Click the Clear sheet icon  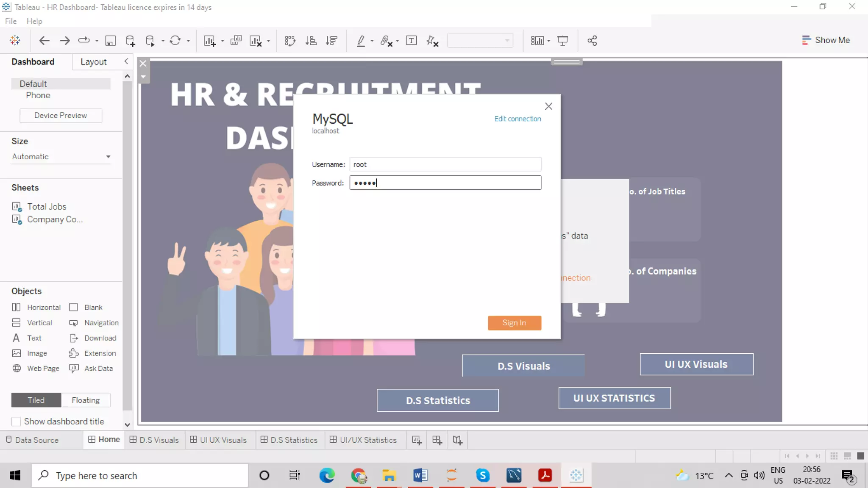click(256, 40)
